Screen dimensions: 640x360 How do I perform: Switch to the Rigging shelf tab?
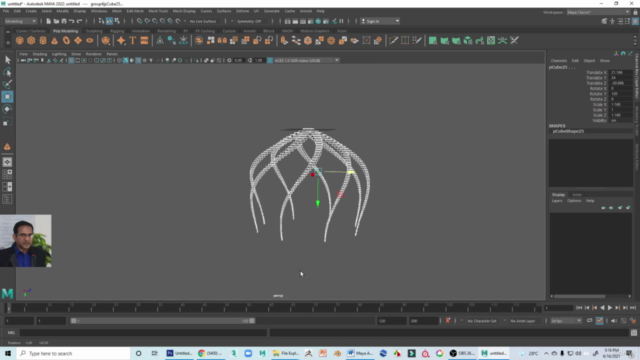click(x=117, y=31)
